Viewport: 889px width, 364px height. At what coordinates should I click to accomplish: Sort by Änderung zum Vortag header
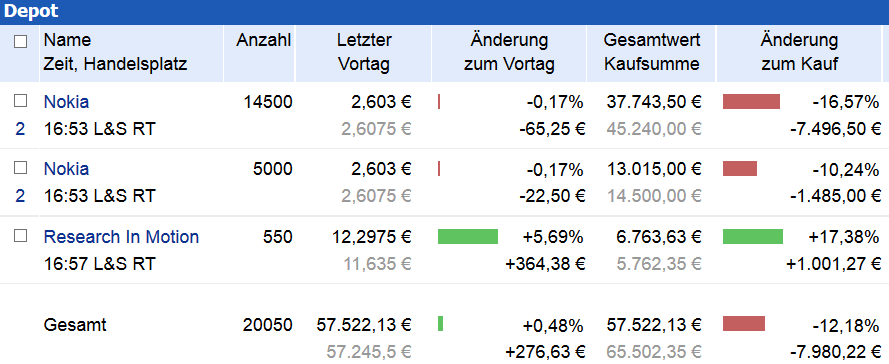pos(509,52)
